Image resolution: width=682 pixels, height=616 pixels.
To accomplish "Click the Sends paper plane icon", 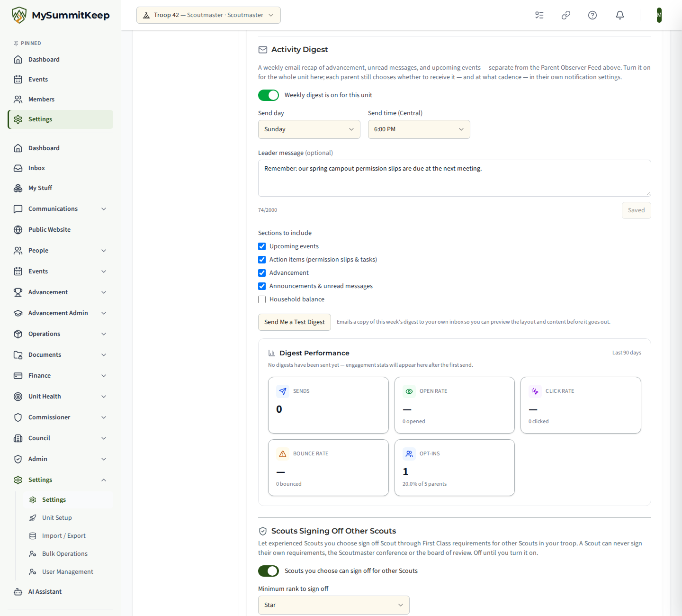I will (283, 391).
